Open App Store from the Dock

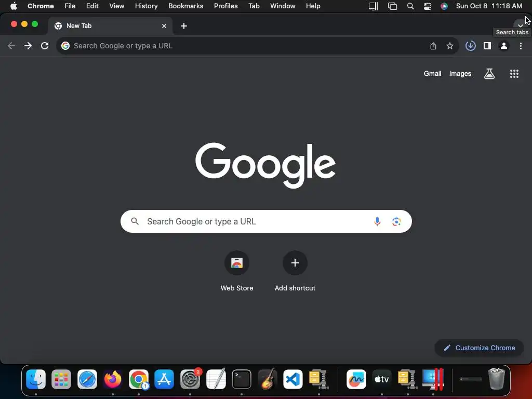pos(164,379)
